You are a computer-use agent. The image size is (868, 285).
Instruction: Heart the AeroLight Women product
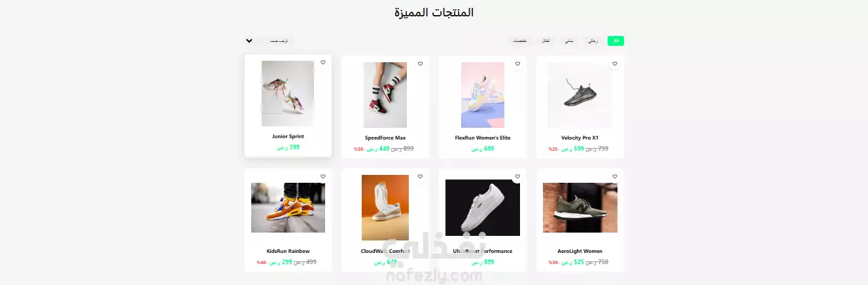point(615,177)
